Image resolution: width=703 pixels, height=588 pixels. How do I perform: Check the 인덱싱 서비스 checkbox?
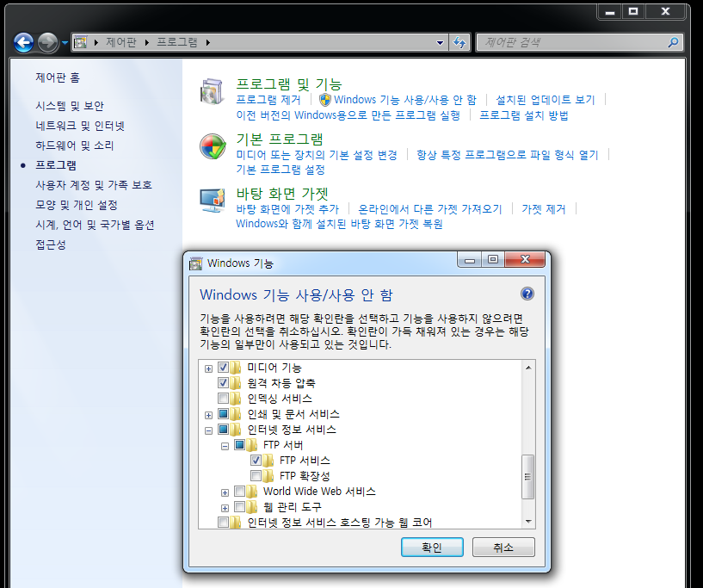(223, 399)
